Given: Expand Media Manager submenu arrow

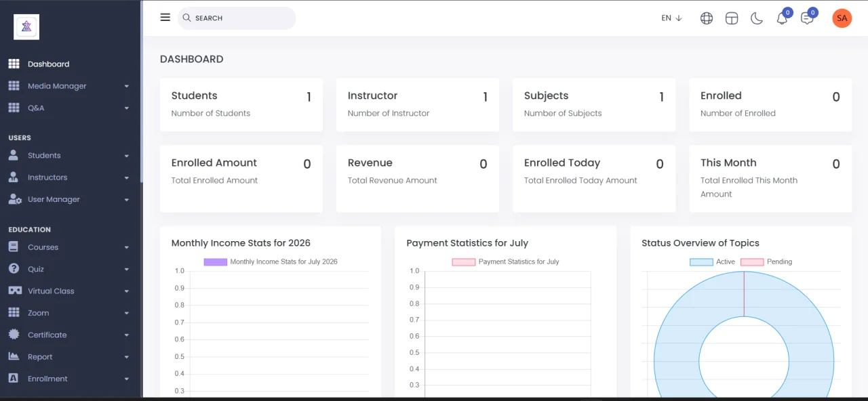Looking at the screenshot, I should pyautogui.click(x=127, y=87).
